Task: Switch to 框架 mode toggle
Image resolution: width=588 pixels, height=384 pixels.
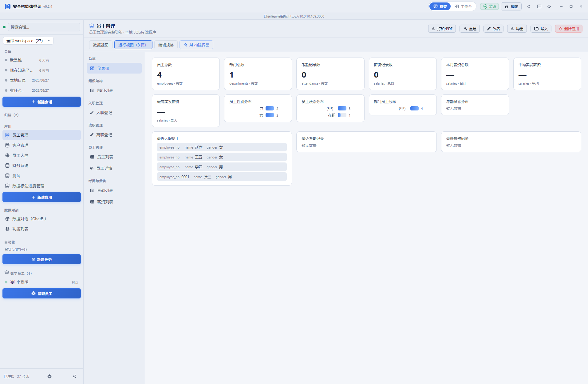Action: click(440, 6)
